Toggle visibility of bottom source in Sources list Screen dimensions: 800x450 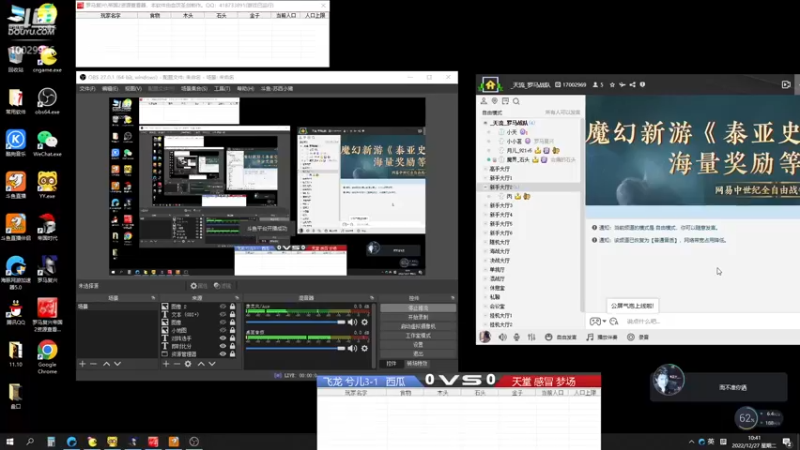click(x=222, y=354)
